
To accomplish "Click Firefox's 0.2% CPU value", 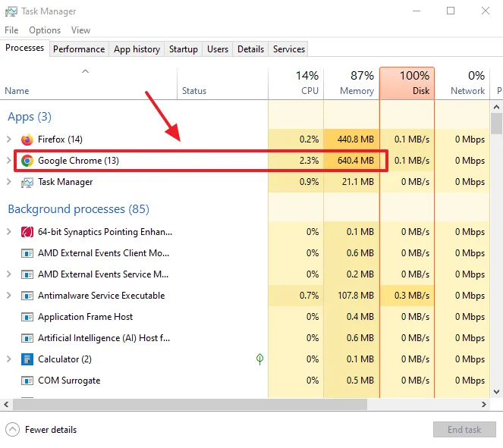I will pos(309,139).
